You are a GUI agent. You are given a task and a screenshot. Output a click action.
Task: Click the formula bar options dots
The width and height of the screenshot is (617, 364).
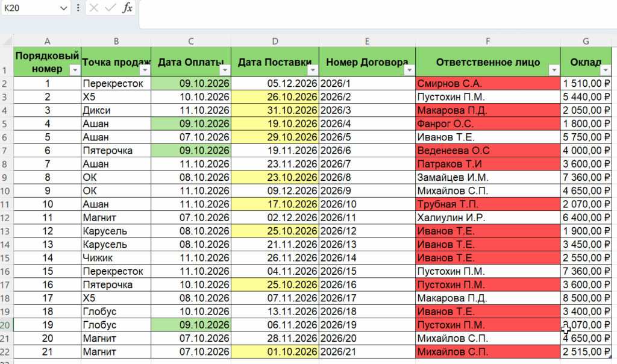tap(78, 8)
